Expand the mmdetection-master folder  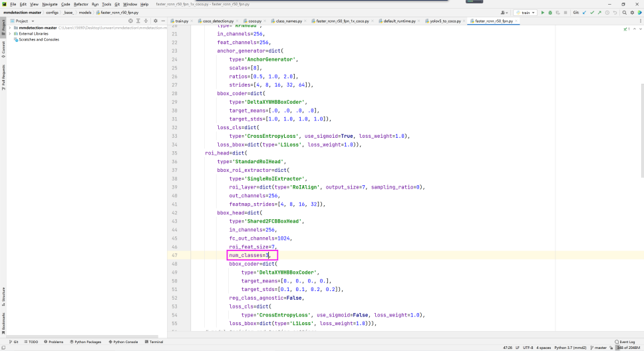[x=10, y=28]
